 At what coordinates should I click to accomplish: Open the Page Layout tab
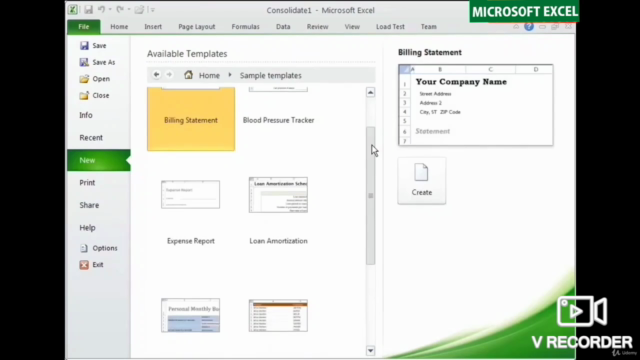point(197,27)
